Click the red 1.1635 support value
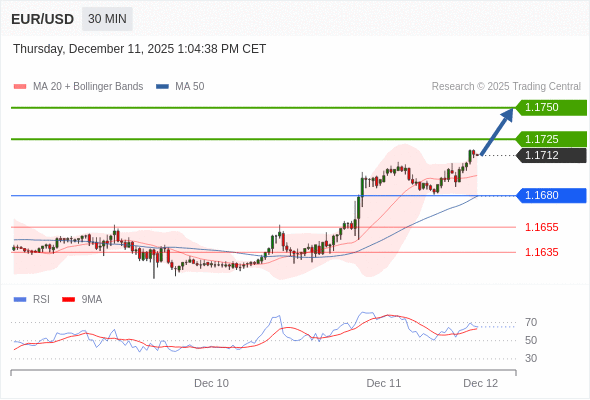This screenshot has height=400, width=590. coord(541,252)
